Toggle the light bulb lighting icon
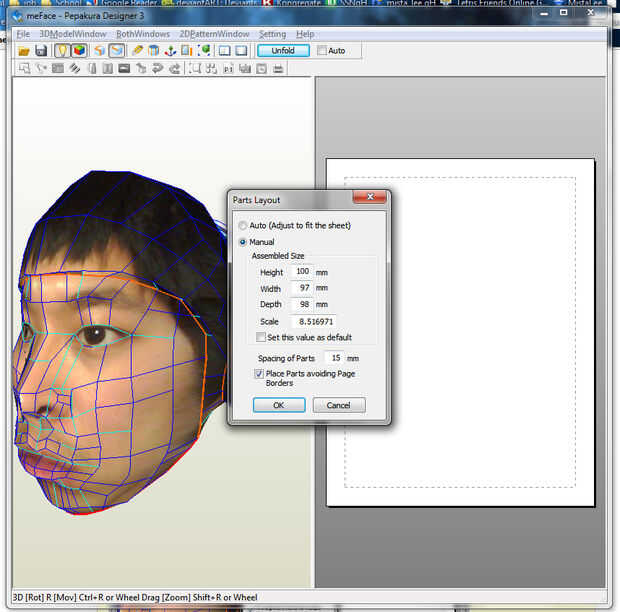This screenshot has height=612, width=620. (60, 50)
